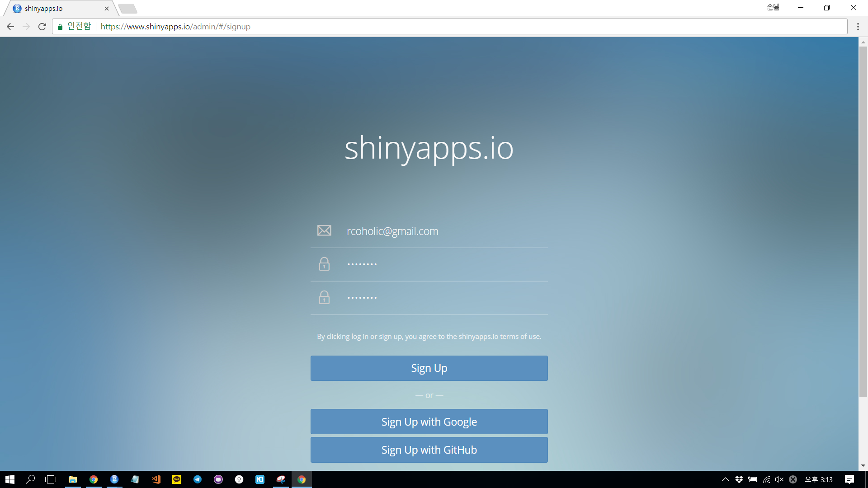Reload the page with refresh icon
This screenshot has width=868, height=488.
coord(42,27)
